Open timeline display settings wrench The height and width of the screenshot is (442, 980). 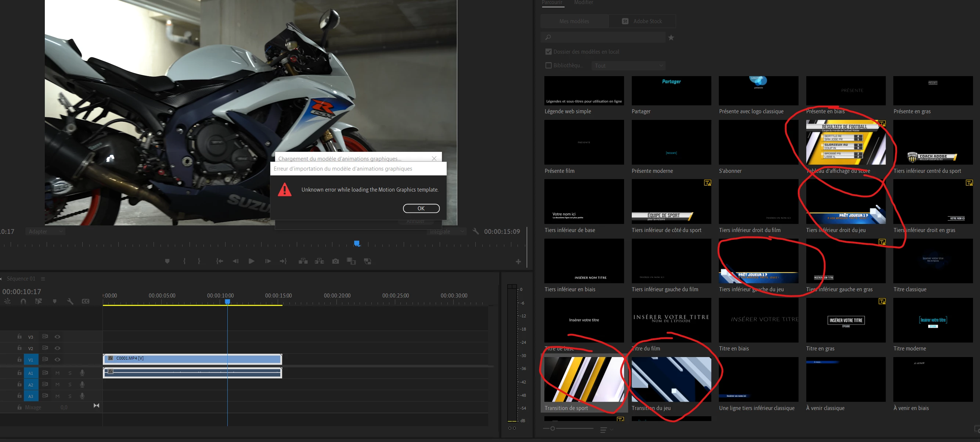coord(70,301)
